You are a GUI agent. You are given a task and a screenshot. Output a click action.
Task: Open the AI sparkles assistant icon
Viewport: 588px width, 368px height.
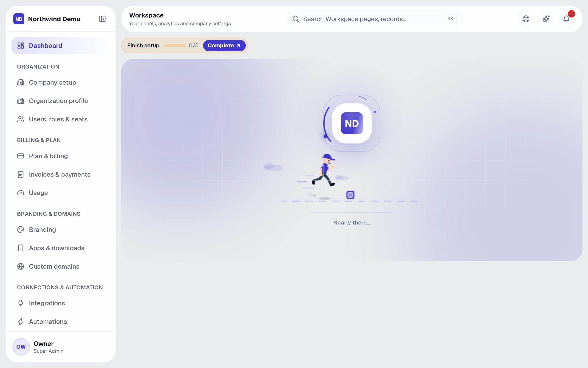(546, 19)
